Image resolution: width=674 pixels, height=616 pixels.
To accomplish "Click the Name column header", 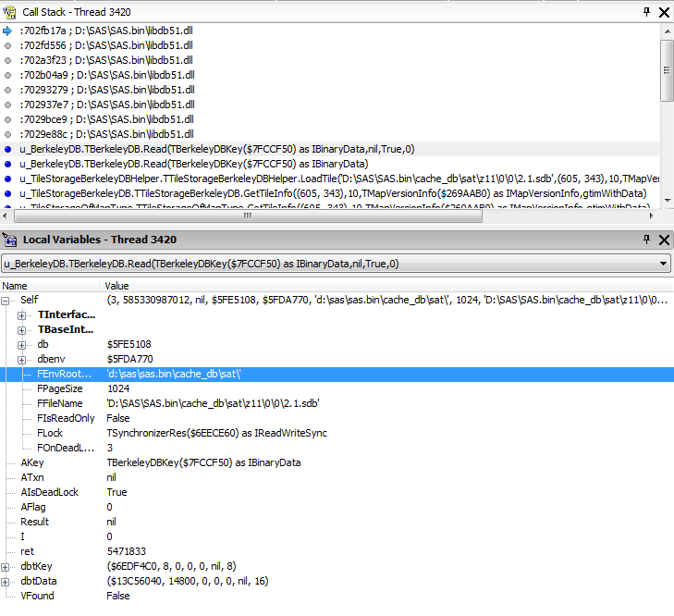I will point(46,286).
